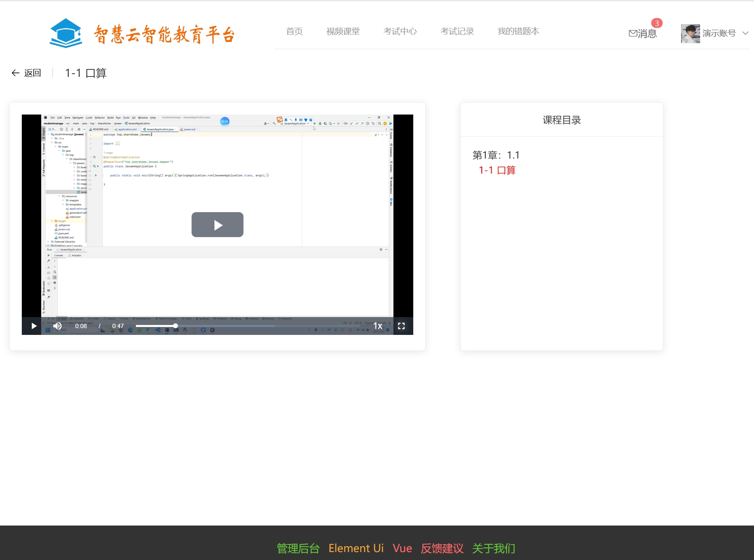
Task: Mute the video with the volume icon
Action: point(58,326)
